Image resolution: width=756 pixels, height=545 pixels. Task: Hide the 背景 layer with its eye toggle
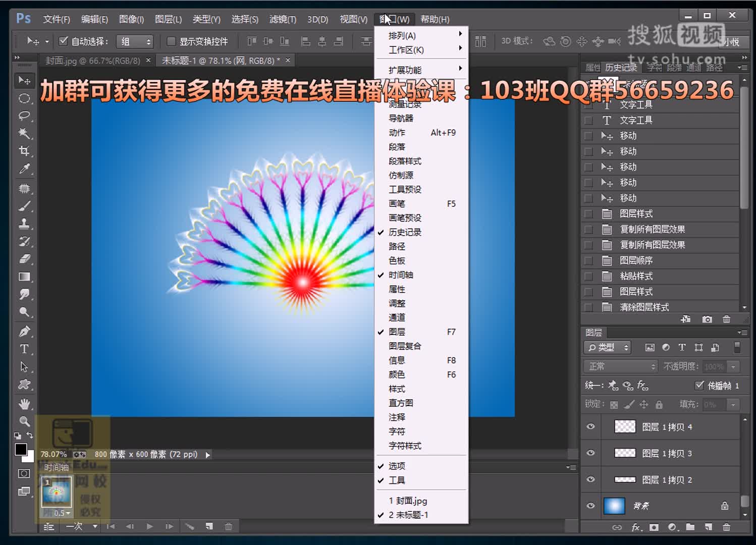coord(590,506)
